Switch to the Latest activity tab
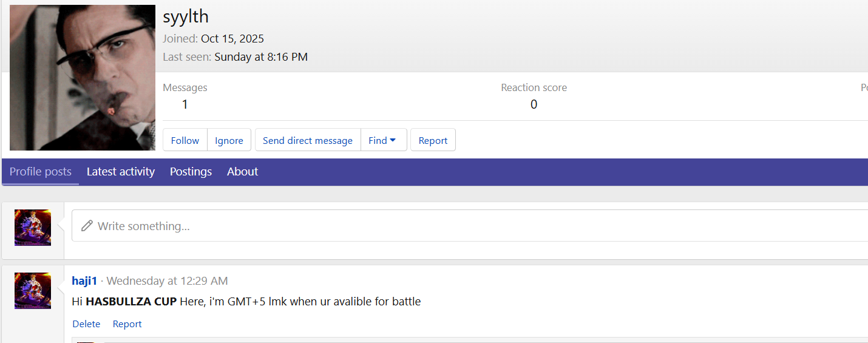The height and width of the screenshot is (343, 868). (x=121, y=172)
